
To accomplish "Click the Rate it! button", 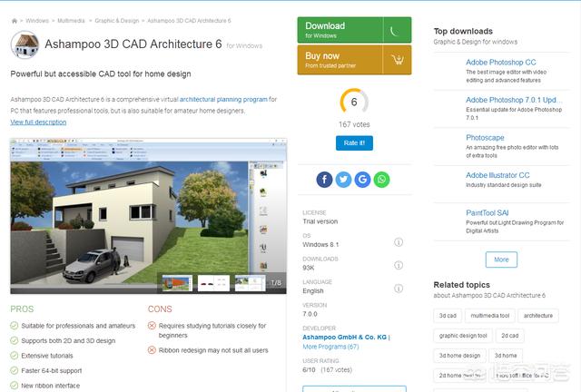I will [354, 143].
